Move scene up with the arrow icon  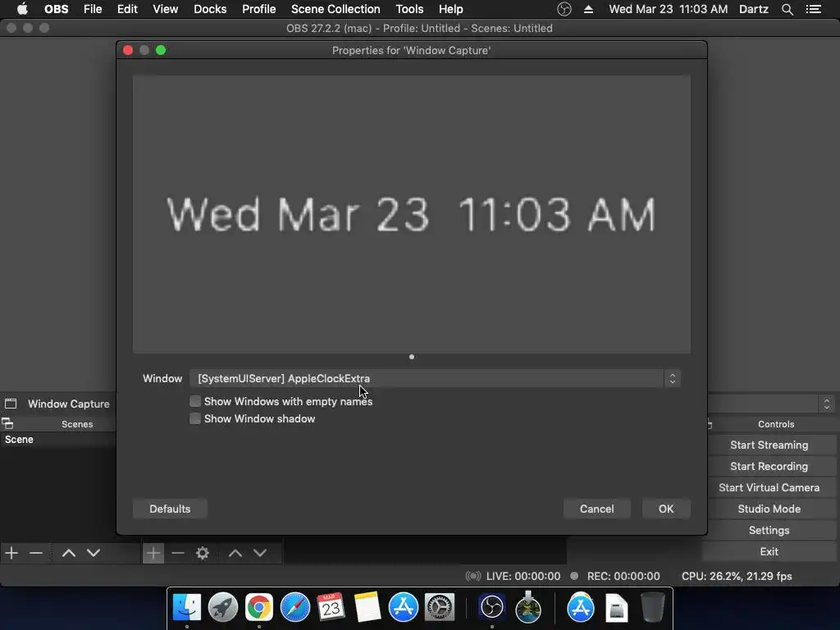point(69,552)
